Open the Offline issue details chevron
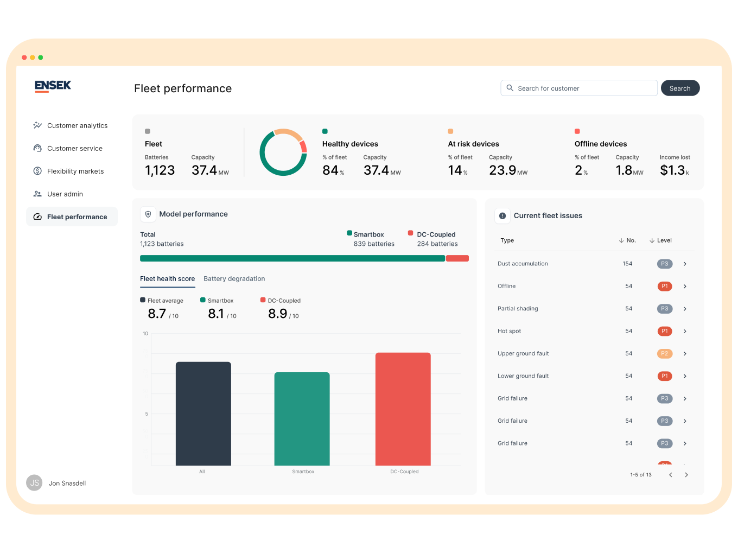 coord(685,287)
